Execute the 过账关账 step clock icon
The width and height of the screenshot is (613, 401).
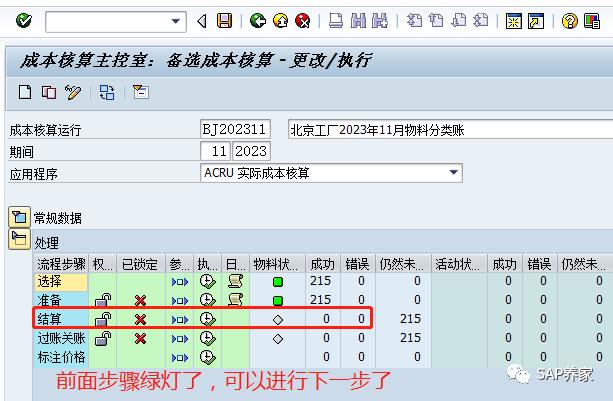pos(207,338)
